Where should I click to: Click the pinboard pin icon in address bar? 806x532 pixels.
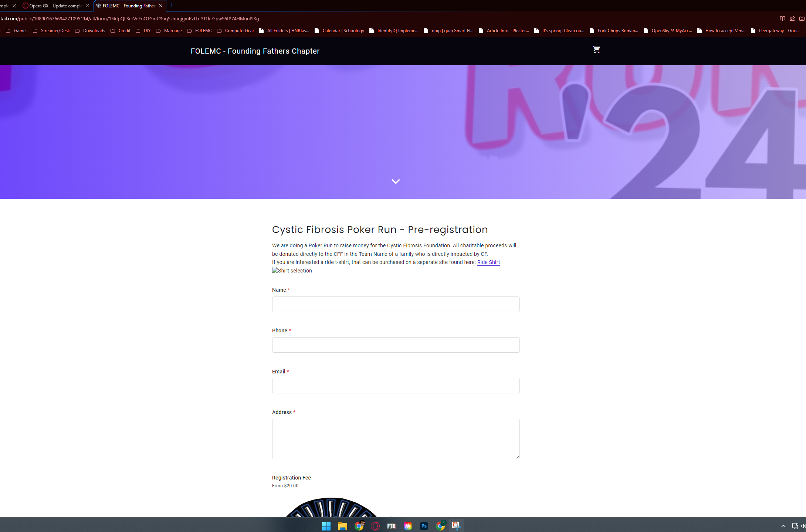coord(792,18)
